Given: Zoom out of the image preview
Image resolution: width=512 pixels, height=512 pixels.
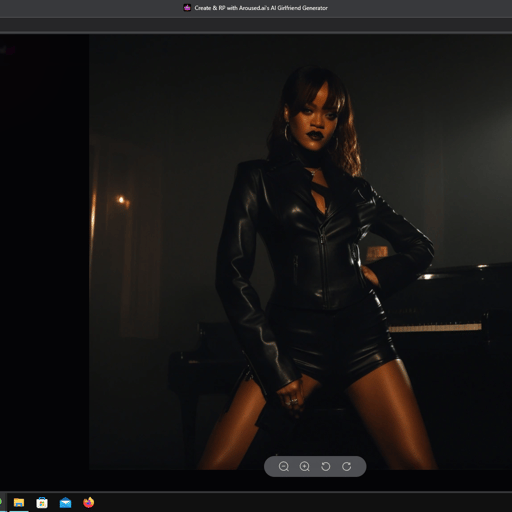Looking at the screenshot, I should click(284, 466).
